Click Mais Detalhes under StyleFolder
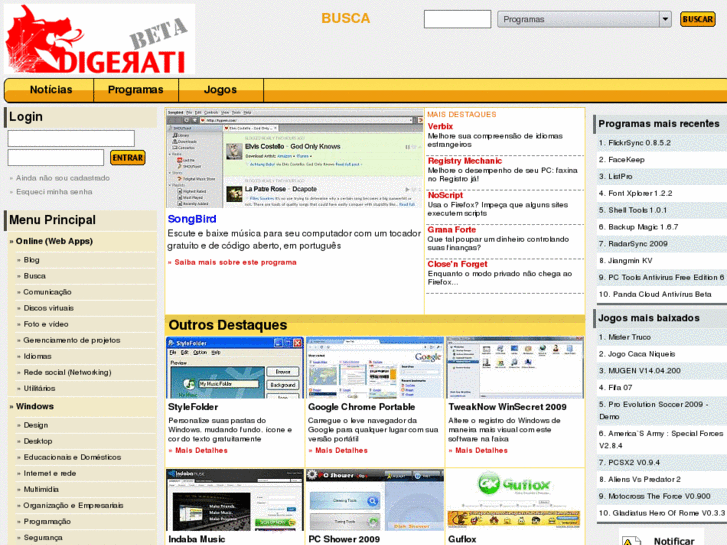 coord(201,450)
